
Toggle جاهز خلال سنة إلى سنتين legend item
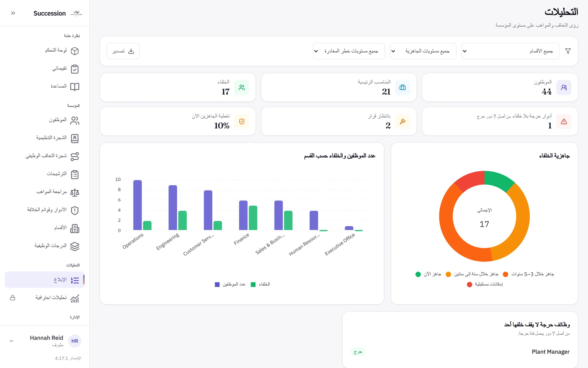click(472, 274)
